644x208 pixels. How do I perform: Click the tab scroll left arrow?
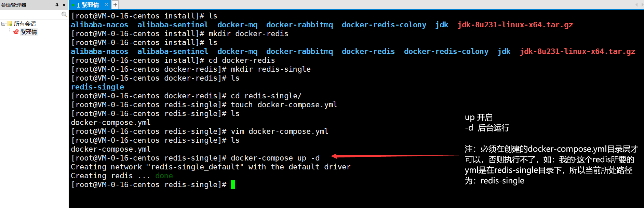[x=636, y=5]
